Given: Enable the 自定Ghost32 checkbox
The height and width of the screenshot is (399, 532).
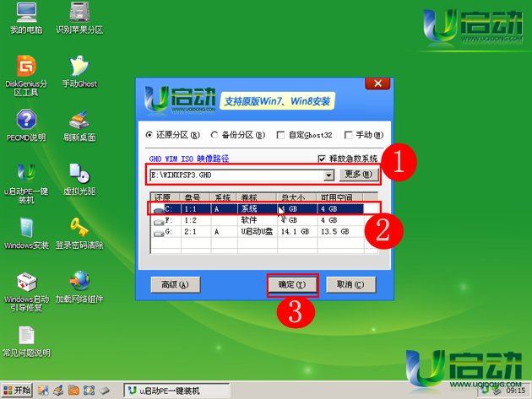Looking at the screenshot, I should click(x=282, y=135).
